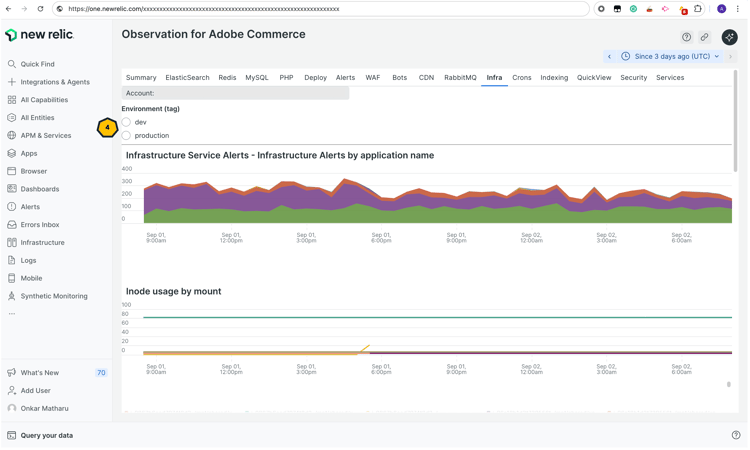Open the New Relic AI assistant sparkle icon

pos(729,37)
